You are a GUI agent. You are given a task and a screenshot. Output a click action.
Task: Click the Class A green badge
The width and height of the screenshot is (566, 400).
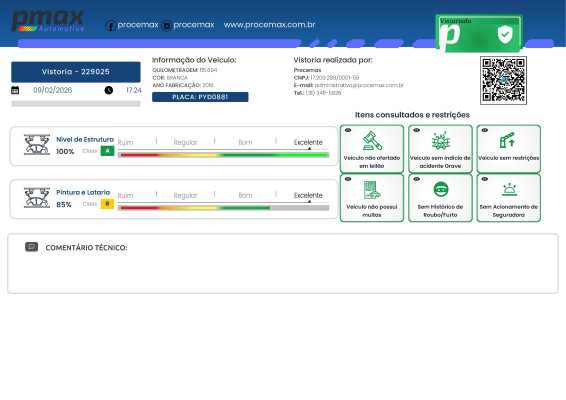pos(107,151)
